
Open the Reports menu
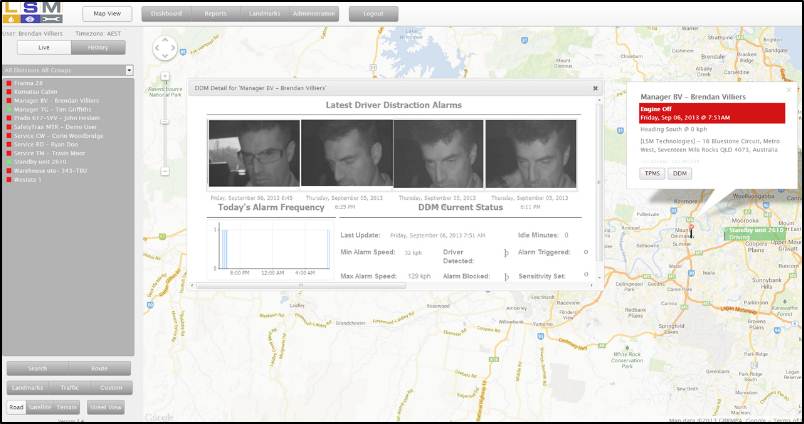pyautogui.click(x=214, y=14)
